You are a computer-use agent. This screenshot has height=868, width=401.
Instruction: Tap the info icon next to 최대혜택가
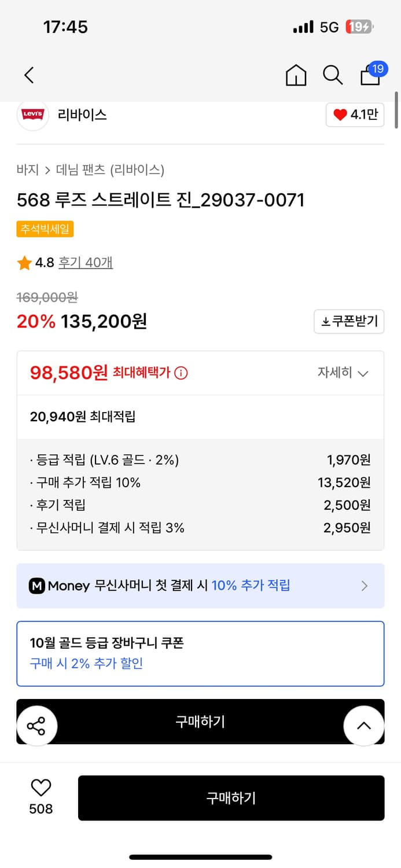click(x=182, y=373)
